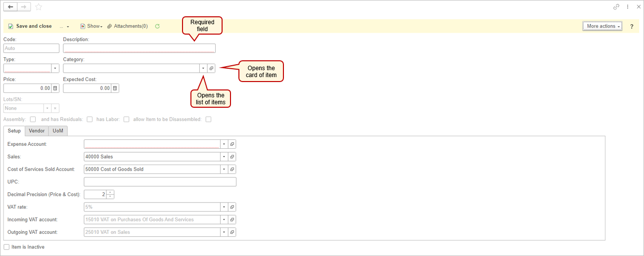Toggle 'allow Item to be Disassembled' checkbox
The width and height of the screenshot is (644, 256).
pyautogui.click(x=208, y=119)
